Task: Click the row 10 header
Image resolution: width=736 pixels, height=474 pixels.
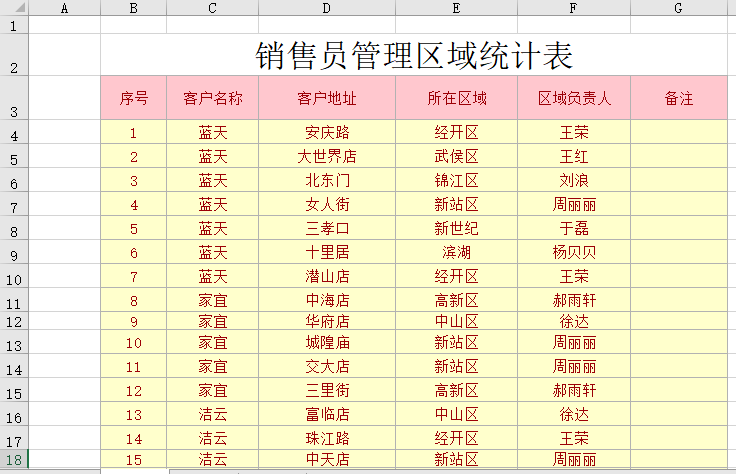Action: click(14, 276)
